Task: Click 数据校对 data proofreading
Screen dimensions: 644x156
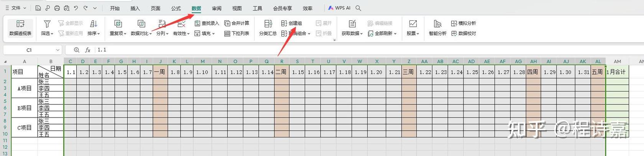Action: pyautogui.click(x=463, y=33)
